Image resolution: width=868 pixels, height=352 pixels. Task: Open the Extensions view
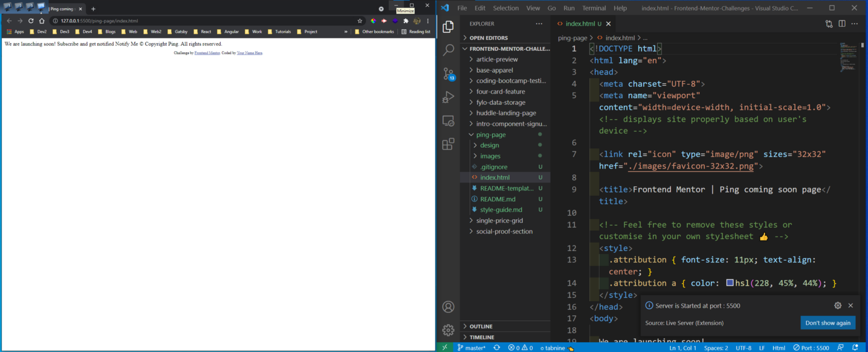(x=448, y=145)
